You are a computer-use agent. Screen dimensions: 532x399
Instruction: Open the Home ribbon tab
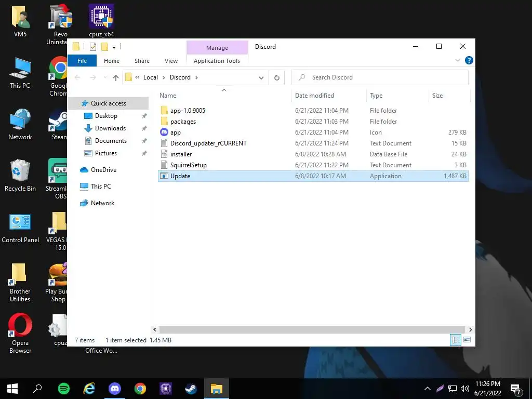click(112, 61)
